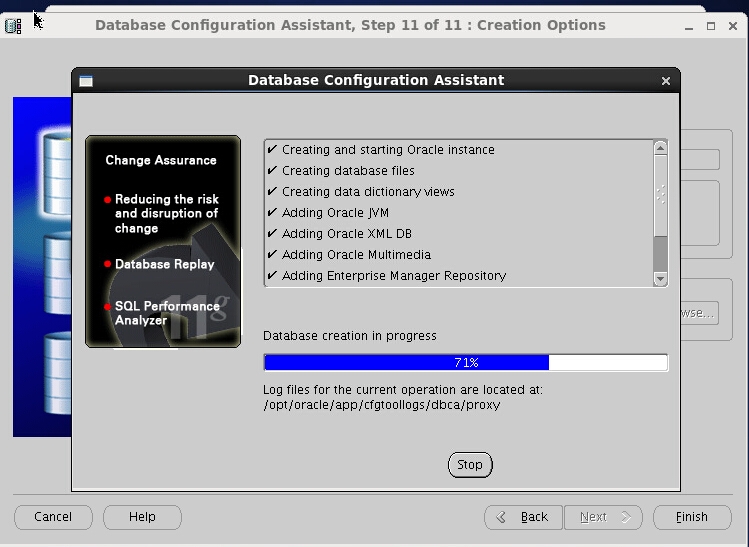The width and height of the screenshot is (749, 547).
Task: Click the Stop button
Action: [470, 465]
